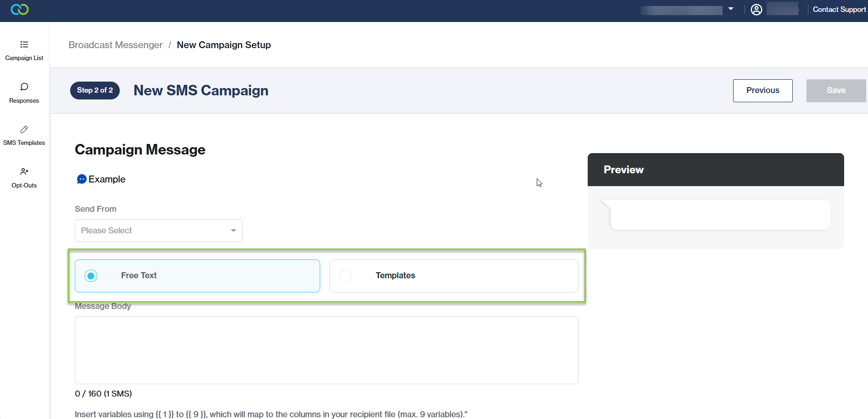Select the Free Text radio button
The image size is (868, 419).
(x=91, y=276)
